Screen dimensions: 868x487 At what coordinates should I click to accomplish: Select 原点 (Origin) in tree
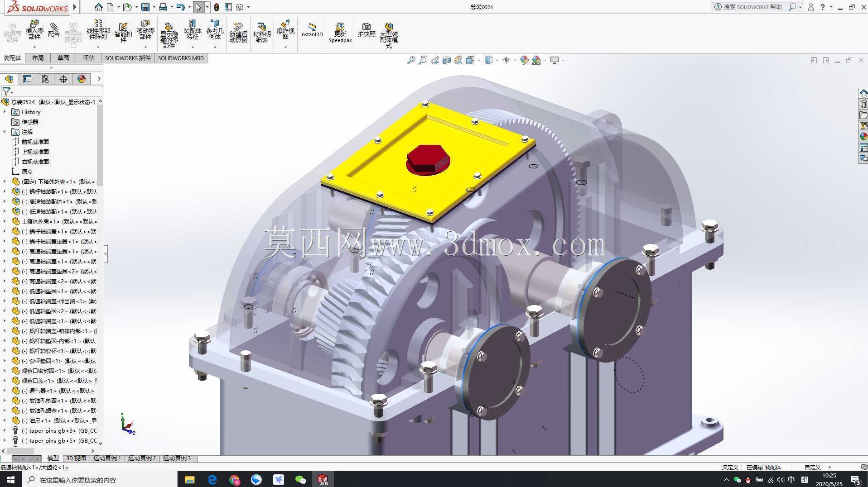click(22, 172)
